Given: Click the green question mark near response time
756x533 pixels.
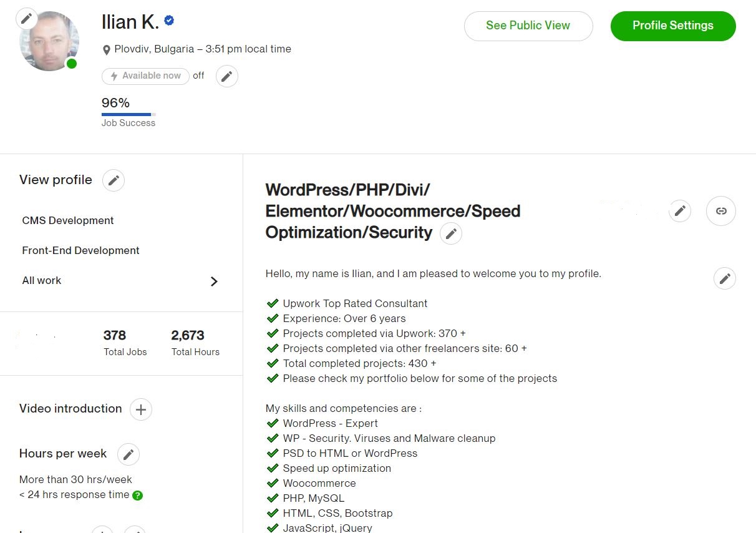Looking at the screenshot, I should 138,495.
